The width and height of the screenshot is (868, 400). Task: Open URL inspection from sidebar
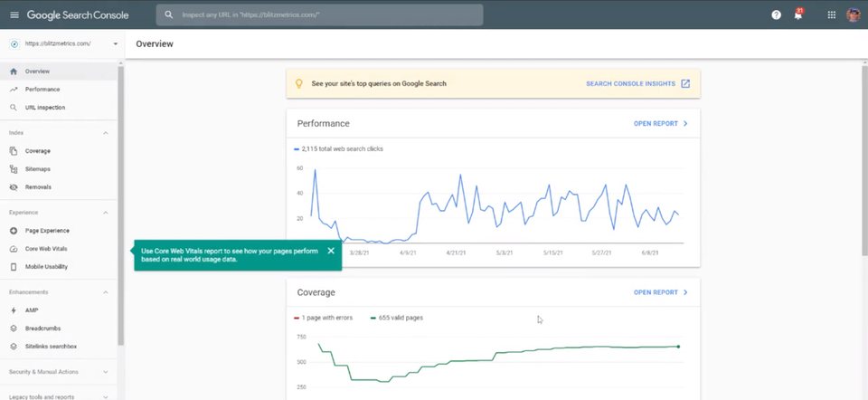[58, 108]
